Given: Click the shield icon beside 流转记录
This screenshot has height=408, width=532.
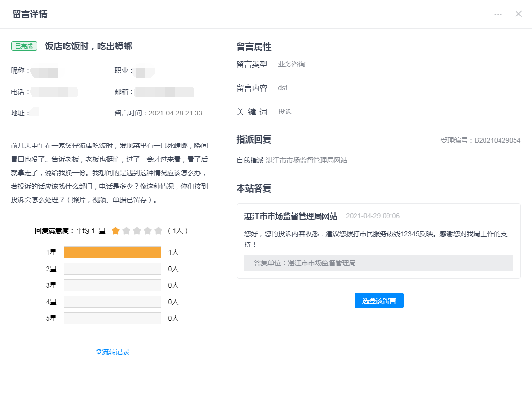Looking at the screenshot, I should pos(98,352).
